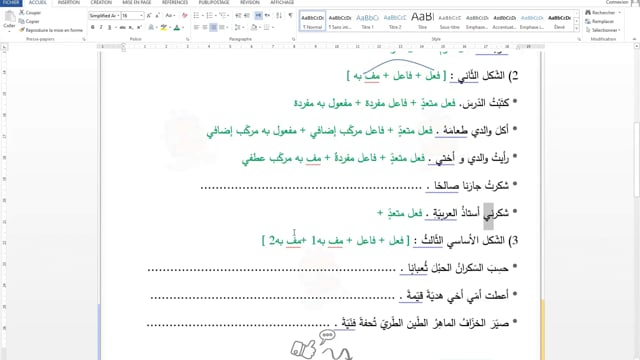The height and width of the screenshot is (360, 640).
Task: Click the ruler tab-stop selector
Action: coord(4,47)
